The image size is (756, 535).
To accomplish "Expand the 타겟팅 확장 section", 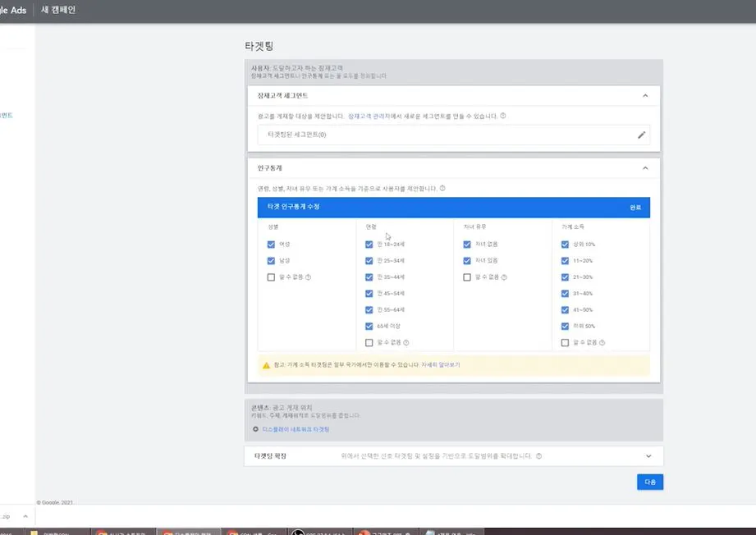I will 648,456.
